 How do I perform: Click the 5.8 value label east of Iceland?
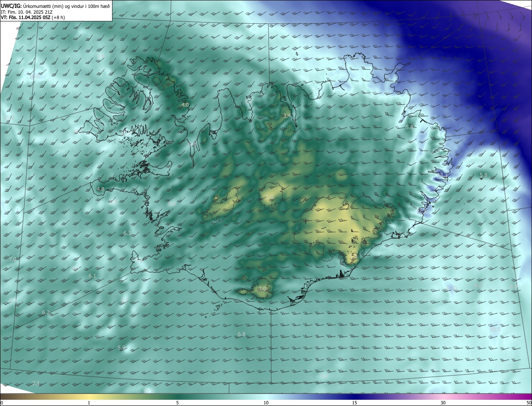[x=483, y=175]
